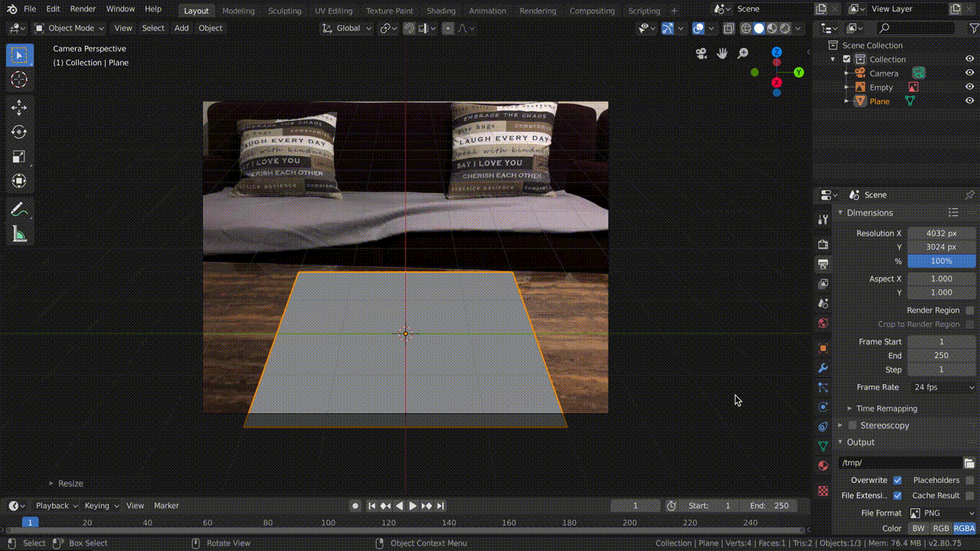Image resolution: width=980 pixels, height=551 pixels.
Task: Activate the Move tool
Action: click(x=19, y=108)
